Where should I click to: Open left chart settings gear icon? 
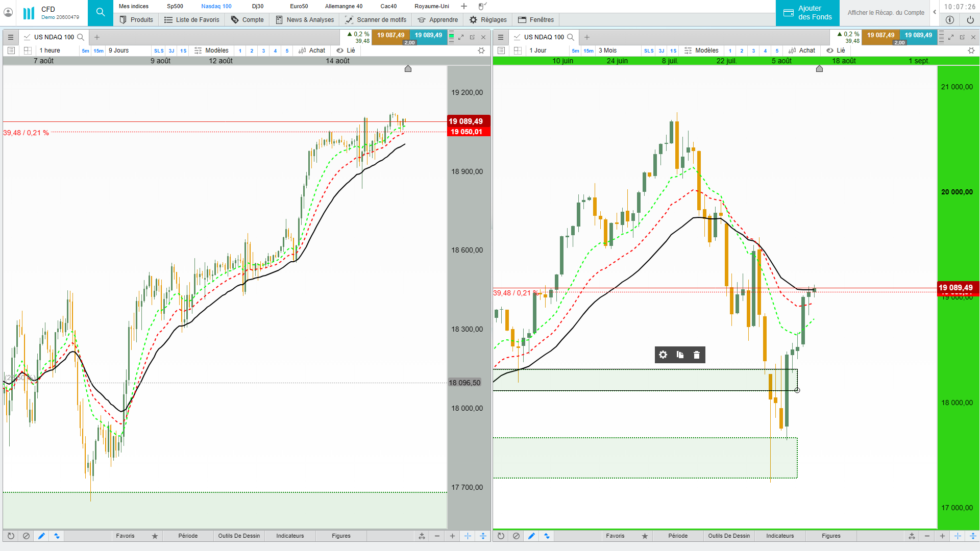tap(481, 51)
